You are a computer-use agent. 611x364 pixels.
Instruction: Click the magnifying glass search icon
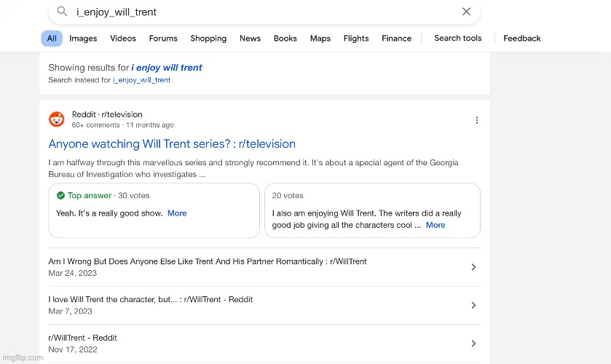tap(63, 12)
